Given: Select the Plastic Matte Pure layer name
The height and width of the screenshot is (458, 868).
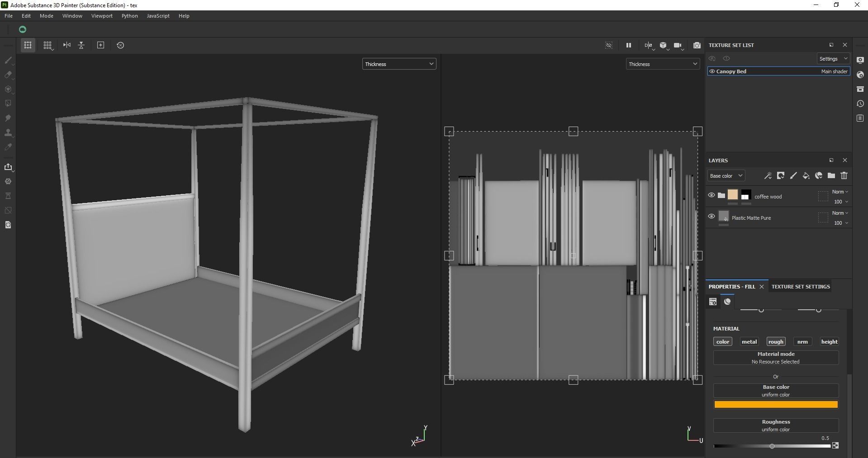Looking at the screenshot, I should click(751, 218).
